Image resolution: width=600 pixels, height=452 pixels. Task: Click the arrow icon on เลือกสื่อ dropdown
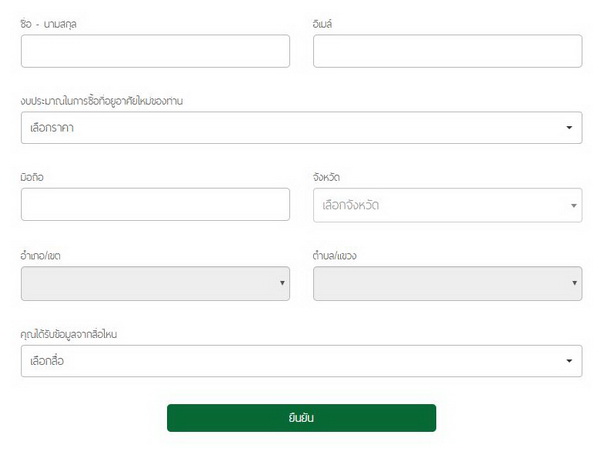(x=569, y=361)
